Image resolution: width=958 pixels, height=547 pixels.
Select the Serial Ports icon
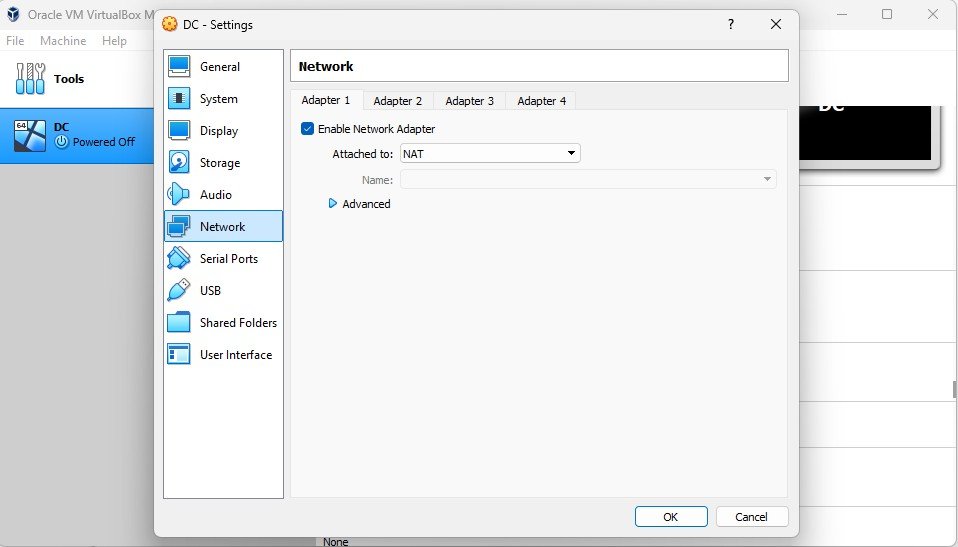(179, 259)
